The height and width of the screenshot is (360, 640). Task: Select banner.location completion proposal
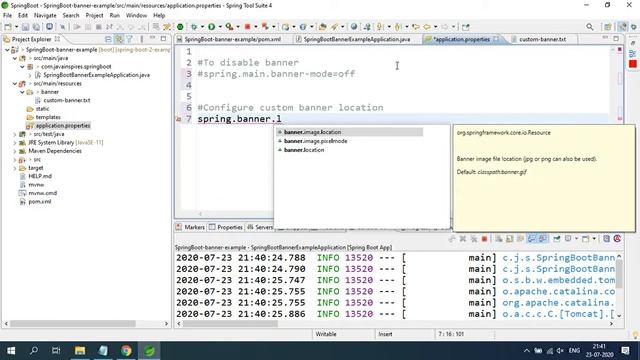[x=304, y=150]
